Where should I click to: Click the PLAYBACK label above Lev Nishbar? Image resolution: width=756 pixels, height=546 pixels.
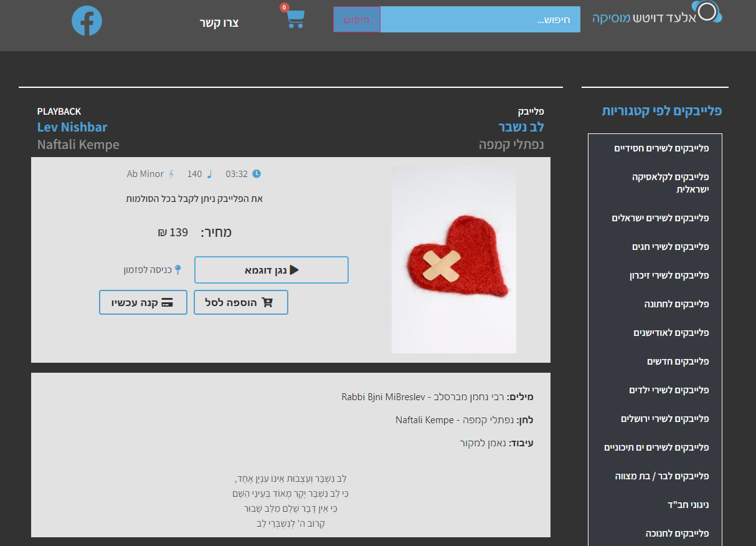59,111
